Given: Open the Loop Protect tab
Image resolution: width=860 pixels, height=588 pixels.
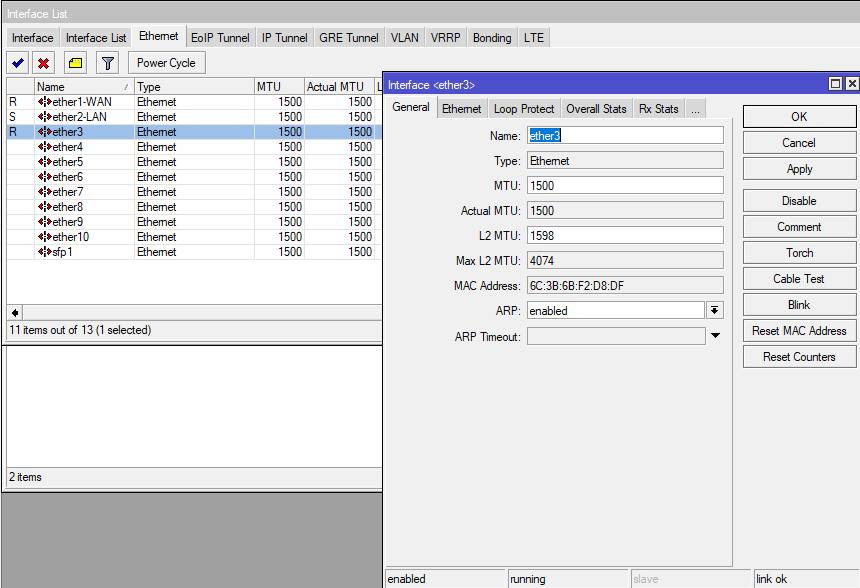Looking at the screenshot, I should tap(524, 109).
